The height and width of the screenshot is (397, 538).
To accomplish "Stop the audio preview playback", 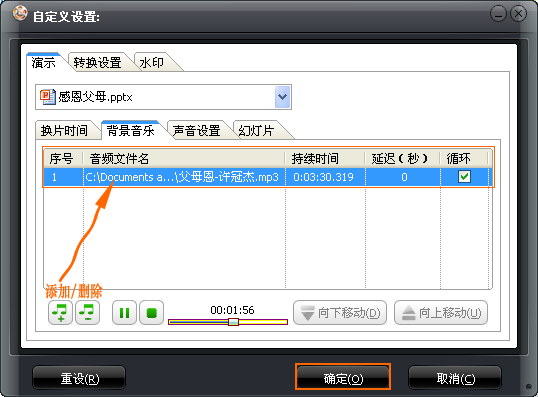I will pos(151,312).
